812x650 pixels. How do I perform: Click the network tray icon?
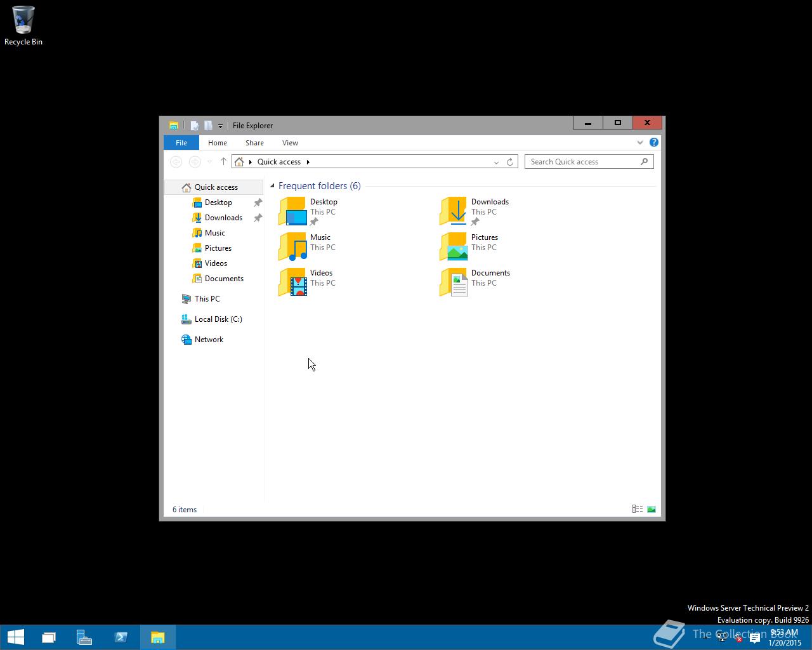pos(722,637)
